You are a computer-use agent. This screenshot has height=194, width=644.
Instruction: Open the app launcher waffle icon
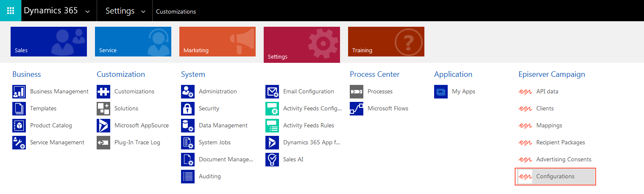click(x=11, y=11)
